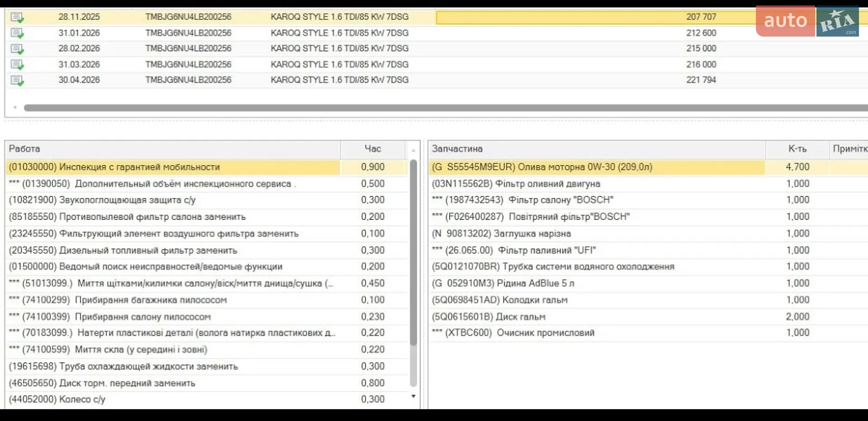The width and height of the screenshot is (868, 421).
Task: Select mileage cell 207 707
Action: click(701, 17)
